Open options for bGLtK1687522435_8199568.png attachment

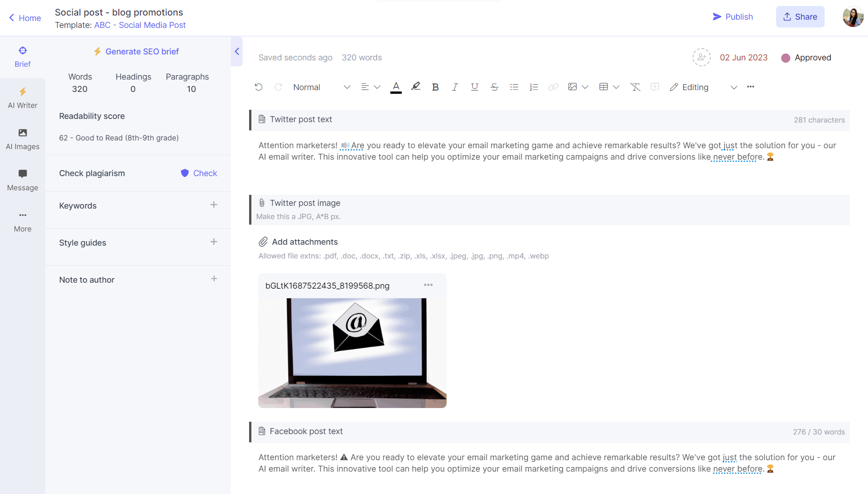(428, 285)
